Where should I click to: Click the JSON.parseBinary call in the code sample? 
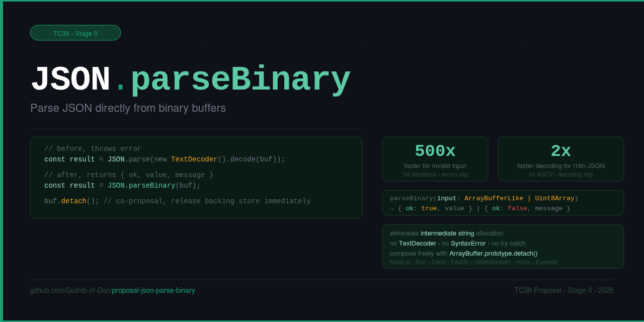click(141, 185)
